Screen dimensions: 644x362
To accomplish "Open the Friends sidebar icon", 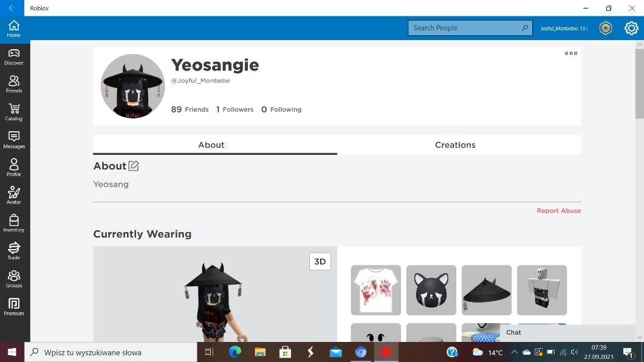I will click(13, 84).
